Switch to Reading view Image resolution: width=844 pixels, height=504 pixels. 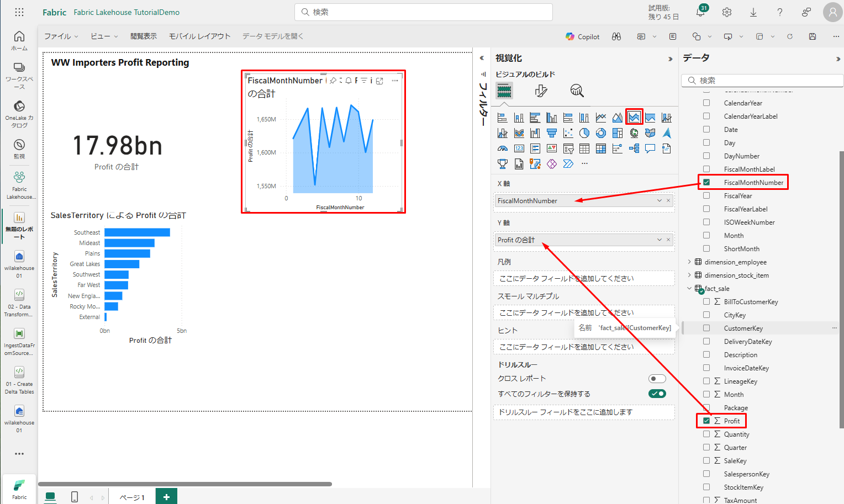[144, 36]
